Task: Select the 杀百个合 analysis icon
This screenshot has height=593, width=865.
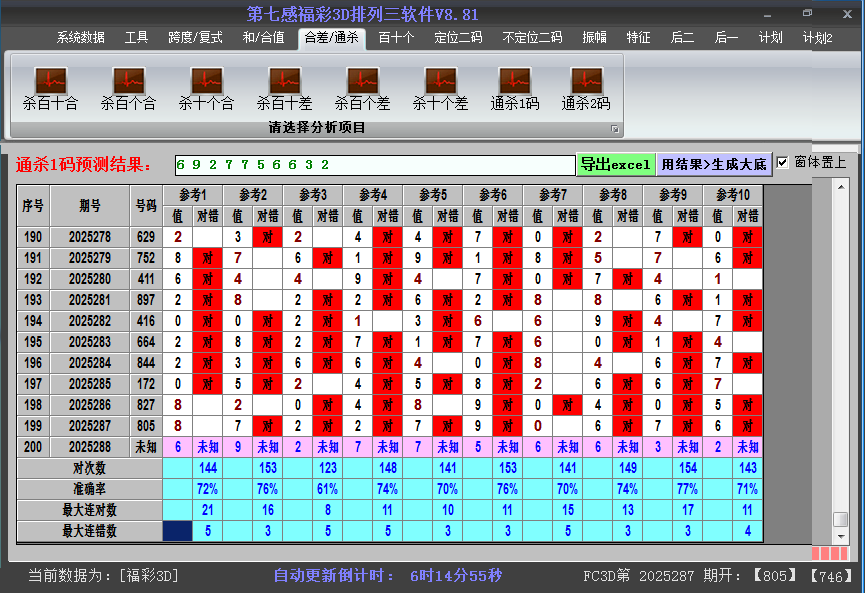Action: pyautogui.click(x=128, y=82)
